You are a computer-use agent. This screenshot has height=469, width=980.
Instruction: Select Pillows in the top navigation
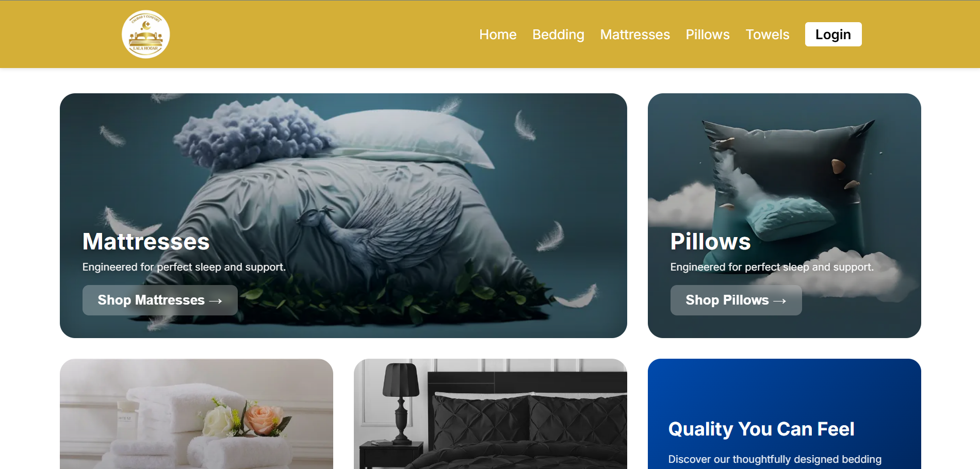(708, 35)
